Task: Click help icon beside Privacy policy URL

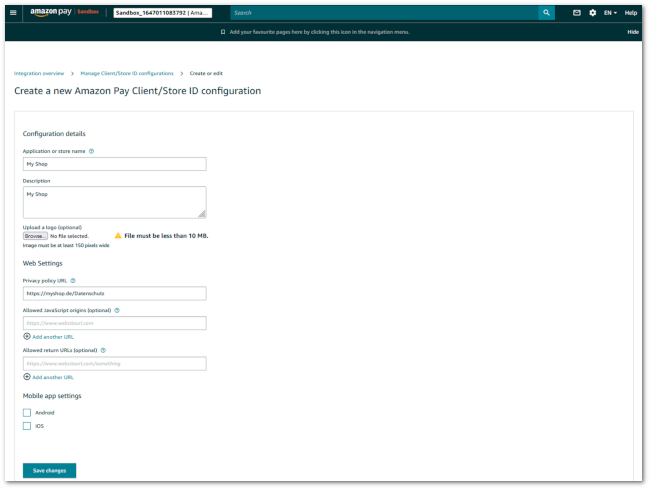Action: pyautogui.click(x=73, y=281)
